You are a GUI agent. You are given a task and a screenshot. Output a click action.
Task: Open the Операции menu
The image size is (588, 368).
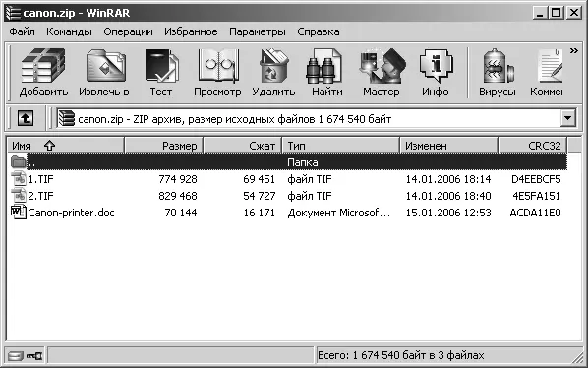(128, 31)
